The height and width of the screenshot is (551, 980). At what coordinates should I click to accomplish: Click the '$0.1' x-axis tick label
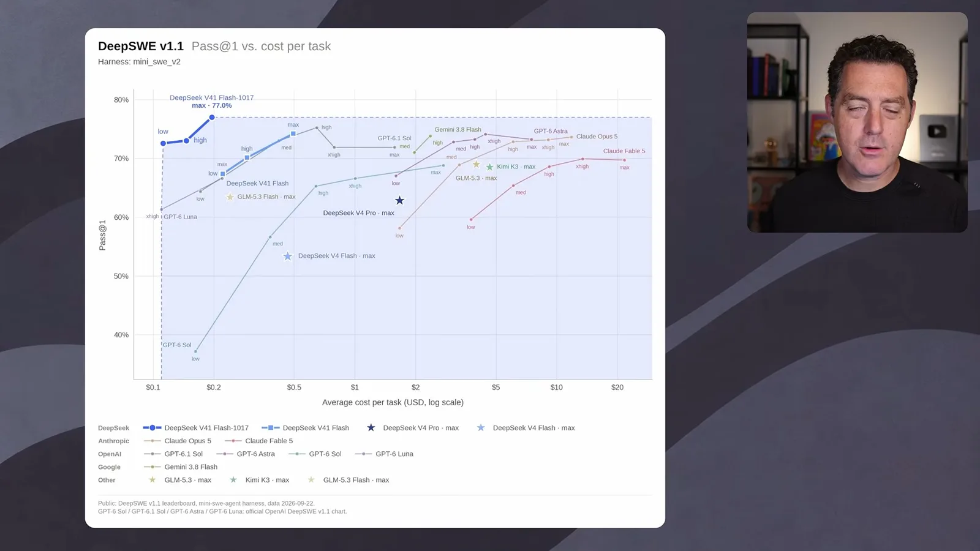[153, 388]
